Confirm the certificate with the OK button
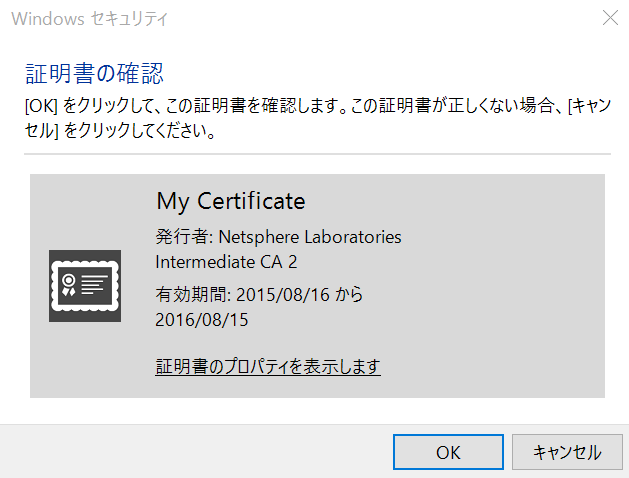Viewport: 629px width, 478px height. pos(448,452)
